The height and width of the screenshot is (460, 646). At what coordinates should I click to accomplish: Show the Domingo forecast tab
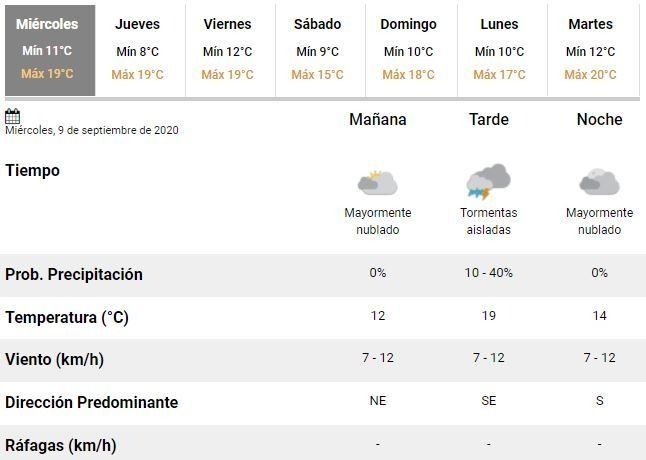click(408, 50)
